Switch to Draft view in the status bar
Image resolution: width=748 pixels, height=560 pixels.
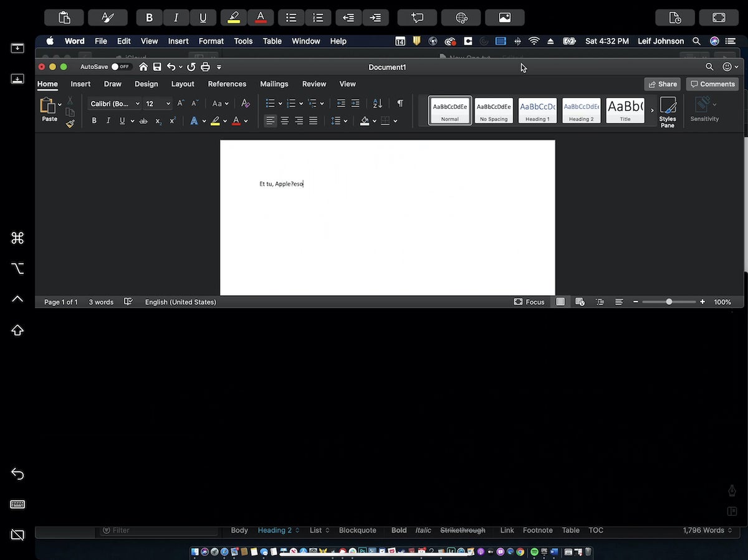click(x=619, y=301)
